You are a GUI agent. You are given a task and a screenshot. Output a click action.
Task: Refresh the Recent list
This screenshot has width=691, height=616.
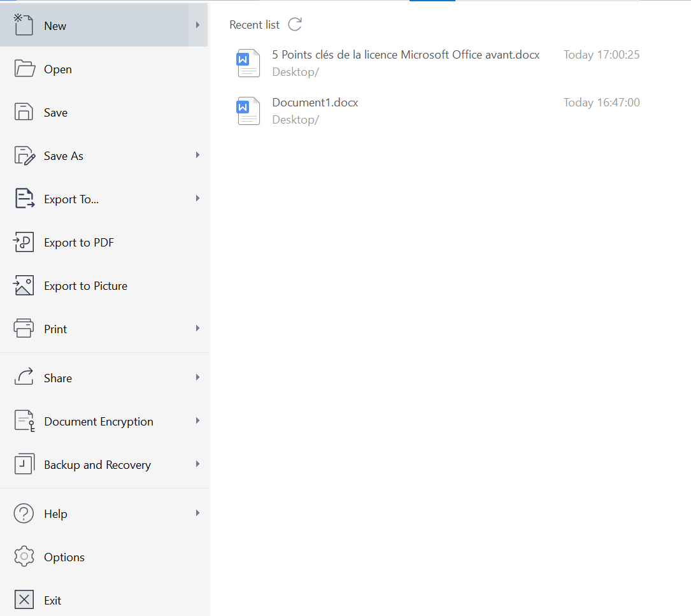[x=295, y=24]
